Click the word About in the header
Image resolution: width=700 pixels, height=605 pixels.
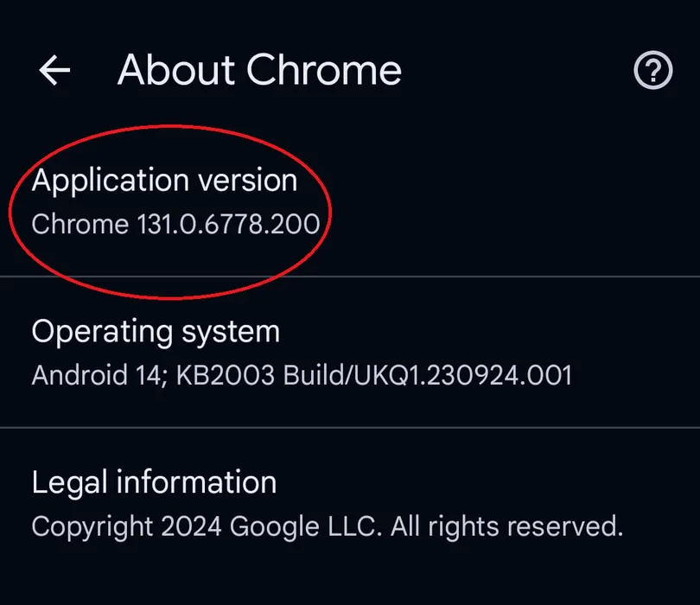(176, 70)
